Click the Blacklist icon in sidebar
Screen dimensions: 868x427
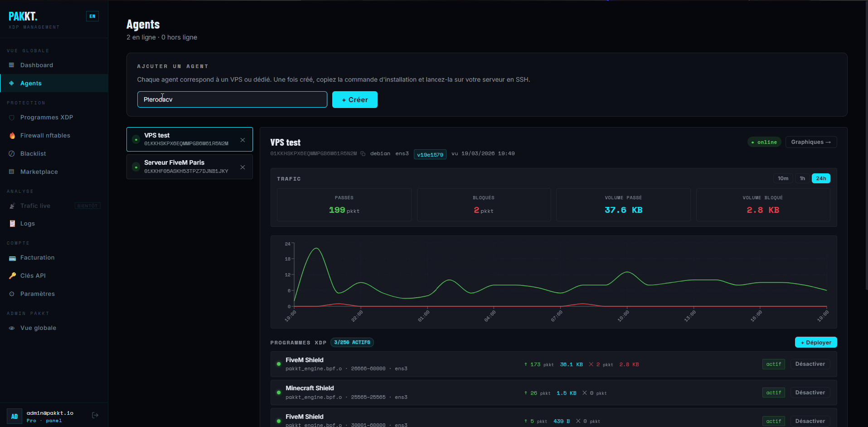(x=12, y=154)
